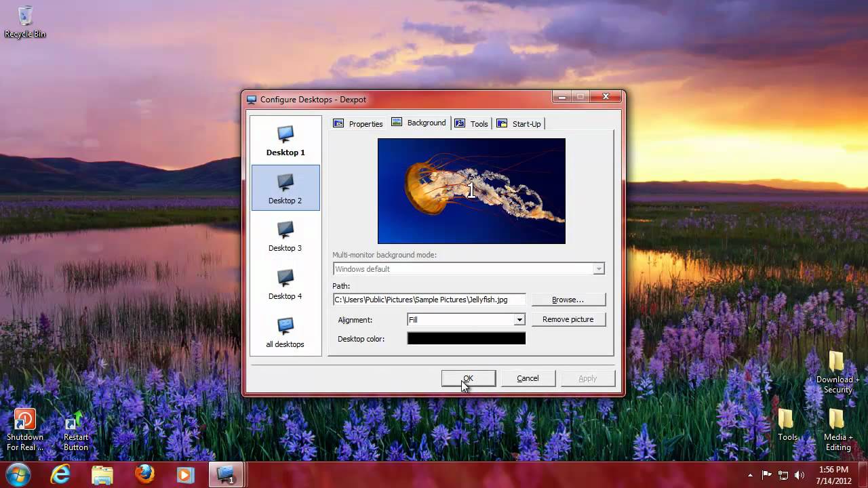868x488 pixels.
Task: Open the Recycle Bin desktop icon
Action: click(x=25, y=22)
